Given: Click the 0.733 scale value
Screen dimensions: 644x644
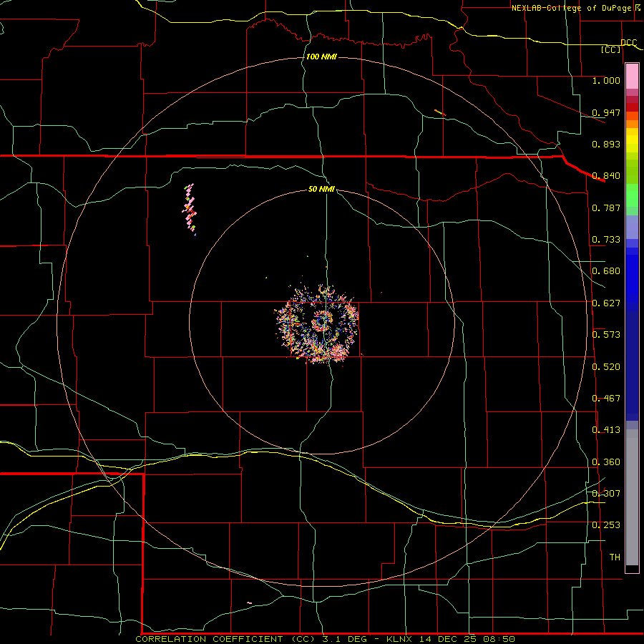Looking at the screenshot, I should pos(606,240).
